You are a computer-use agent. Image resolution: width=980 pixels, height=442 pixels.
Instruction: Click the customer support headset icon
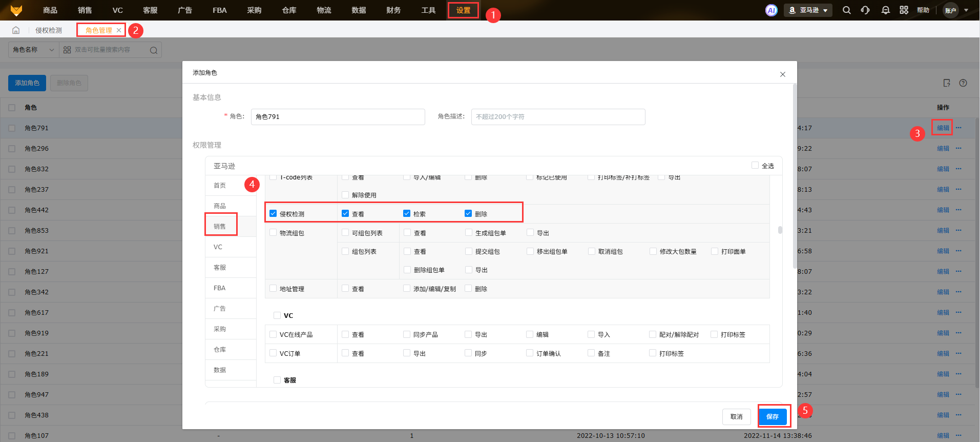coord(865,10)
